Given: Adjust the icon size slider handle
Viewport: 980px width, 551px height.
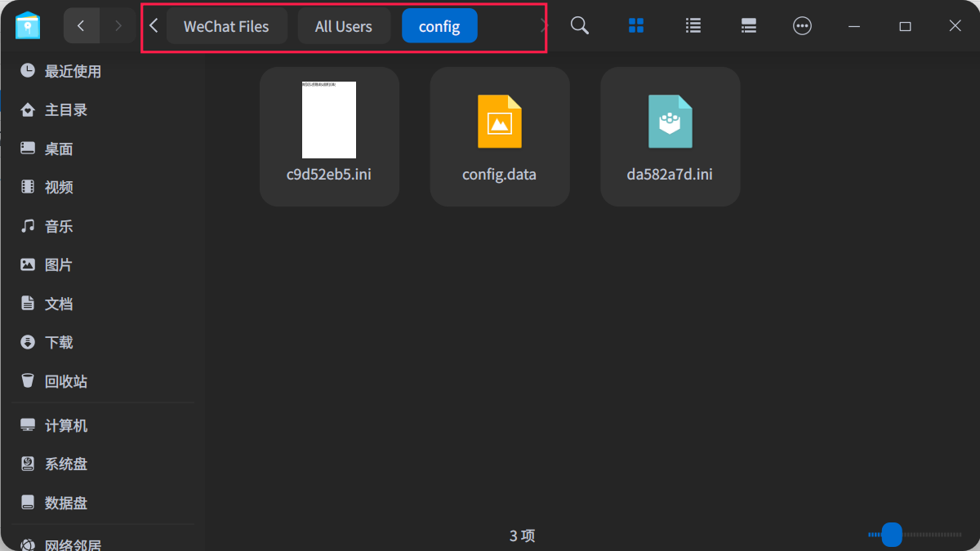Looking at the screenshot, I should click(892, 535).
